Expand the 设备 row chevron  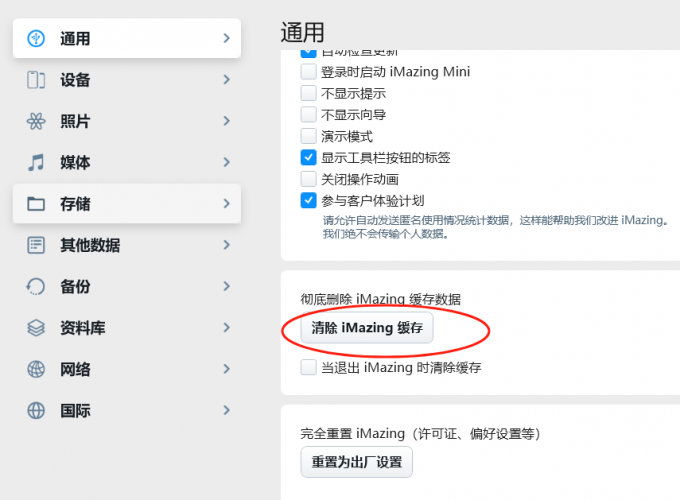click(226, 79)
